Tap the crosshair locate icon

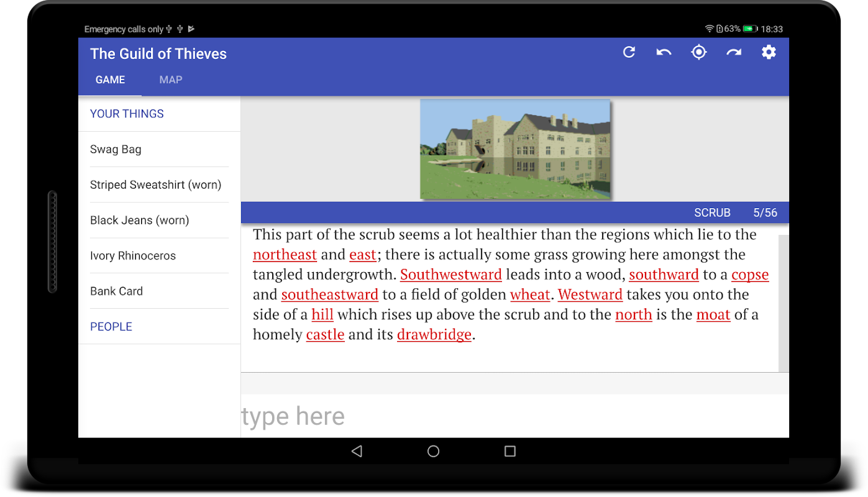[x=699, y=52]
